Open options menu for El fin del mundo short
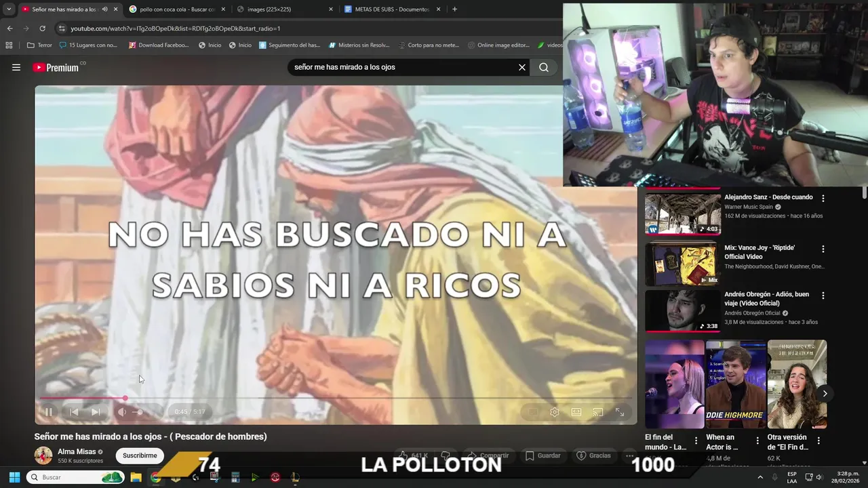 coord(696,441)
